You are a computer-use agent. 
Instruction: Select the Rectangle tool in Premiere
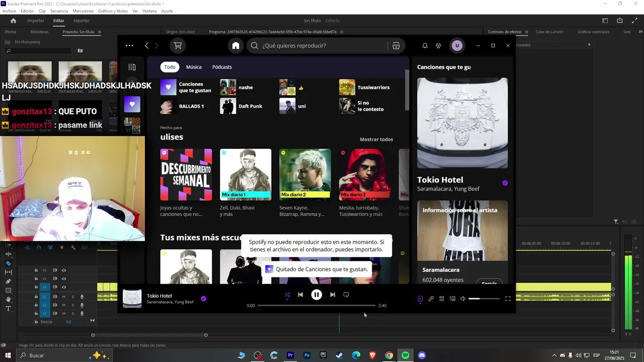(x=8, y=290)
